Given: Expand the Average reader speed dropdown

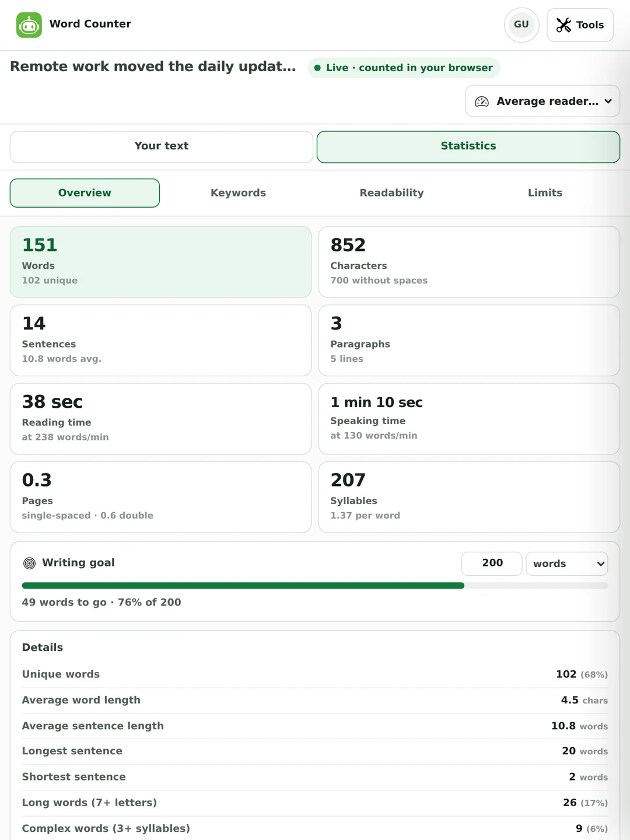Looking at the screenshot, I should (542, 101).
